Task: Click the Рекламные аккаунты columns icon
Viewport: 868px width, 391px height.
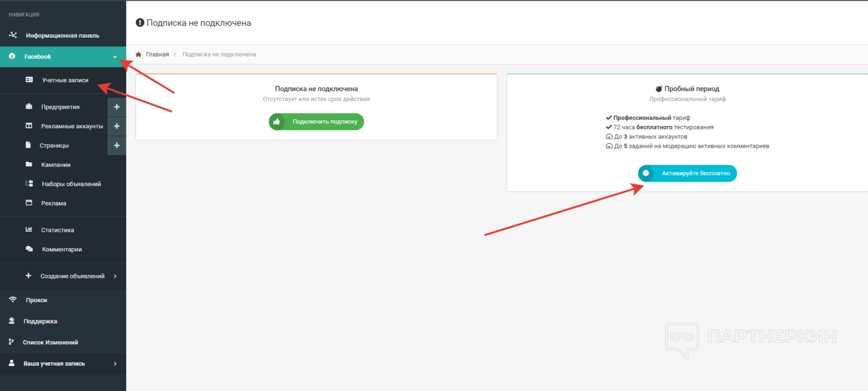Action: (29, 126)
